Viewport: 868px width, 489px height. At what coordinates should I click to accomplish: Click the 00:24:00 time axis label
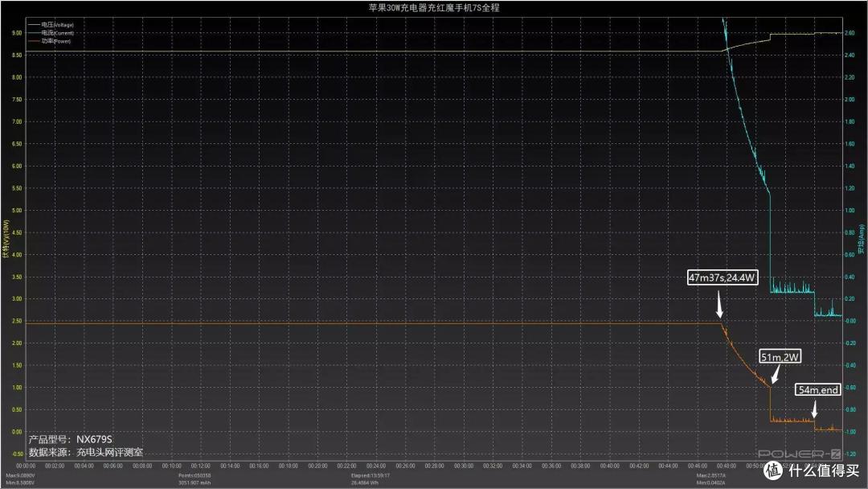376,466
